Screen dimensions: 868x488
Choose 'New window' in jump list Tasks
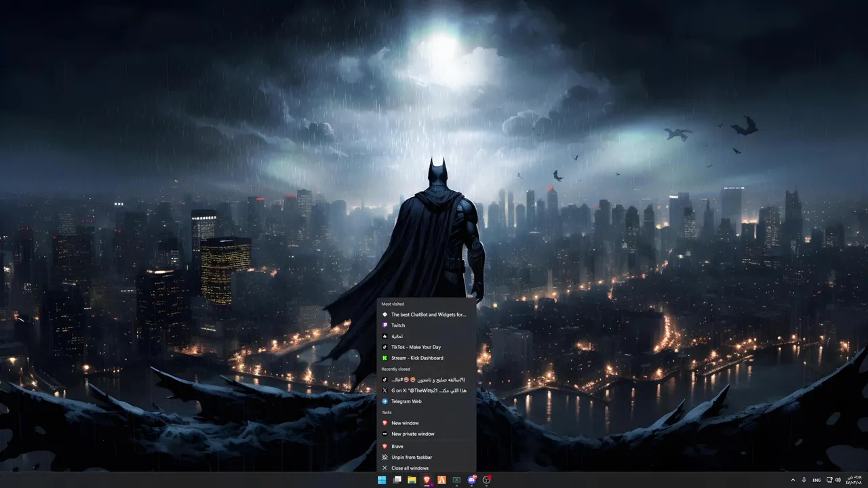click(x=427, y=423)
